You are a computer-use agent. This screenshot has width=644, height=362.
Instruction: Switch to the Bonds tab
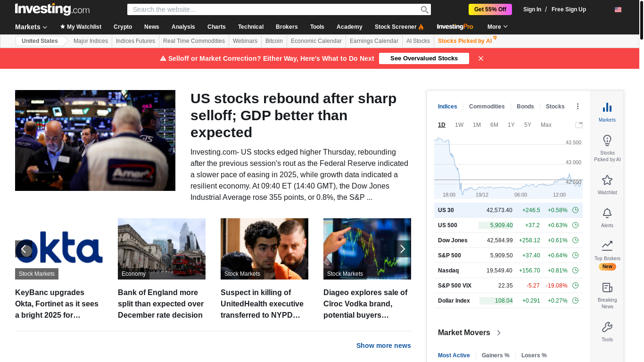click(525, 107)
